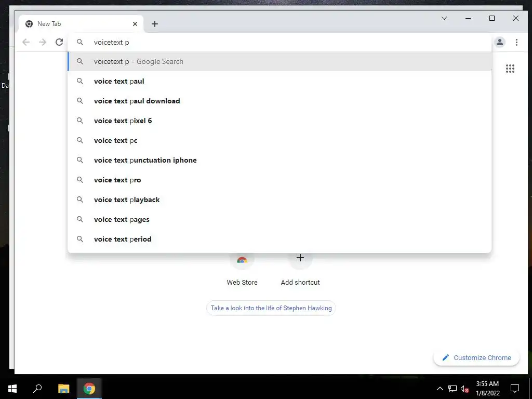Select suggestion 'voice text paul'

(x=280, y=81)
